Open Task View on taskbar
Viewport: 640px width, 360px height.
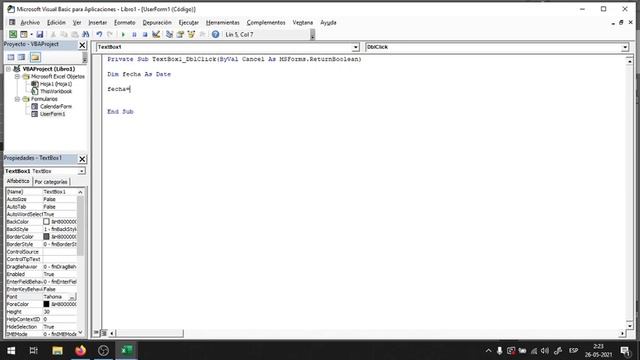[33, 350]
